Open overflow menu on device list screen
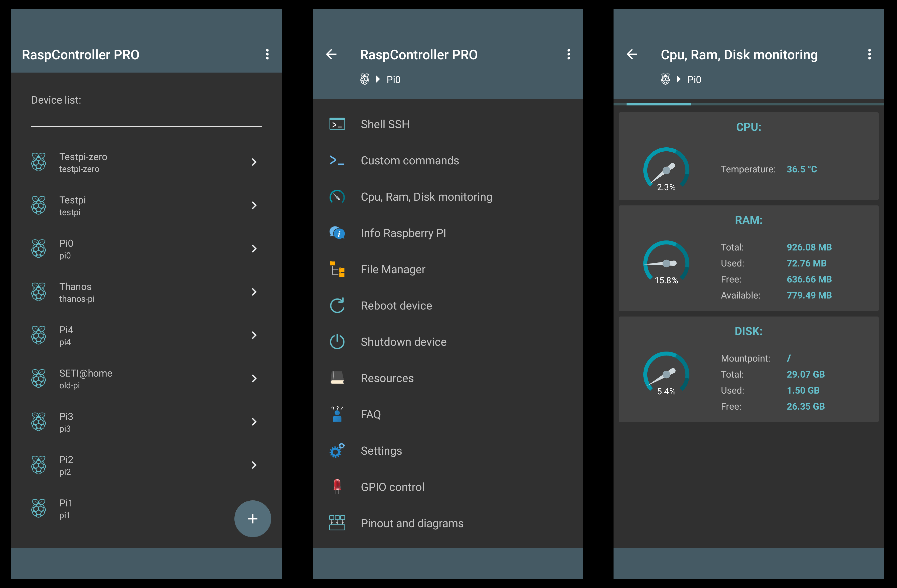Screen dimensions: 897x588 tap(267, 54)
